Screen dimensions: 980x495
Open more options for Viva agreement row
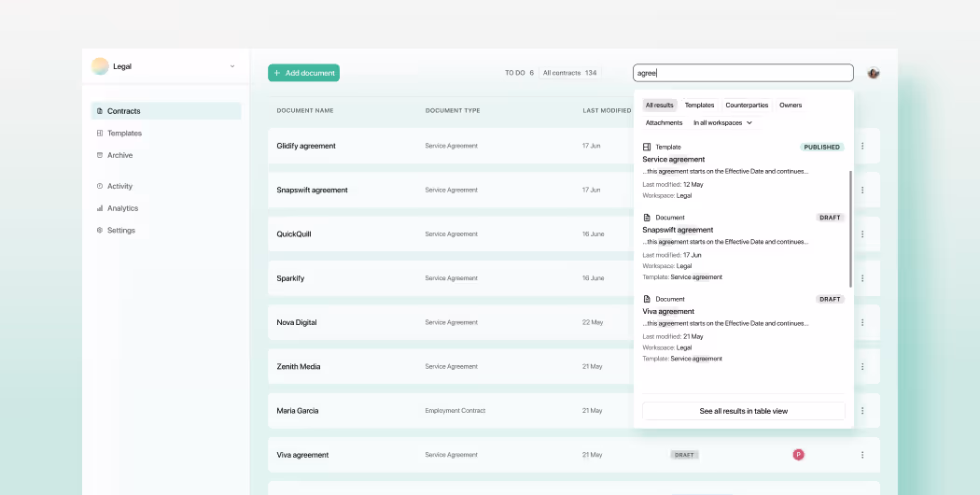pos(862,455)
